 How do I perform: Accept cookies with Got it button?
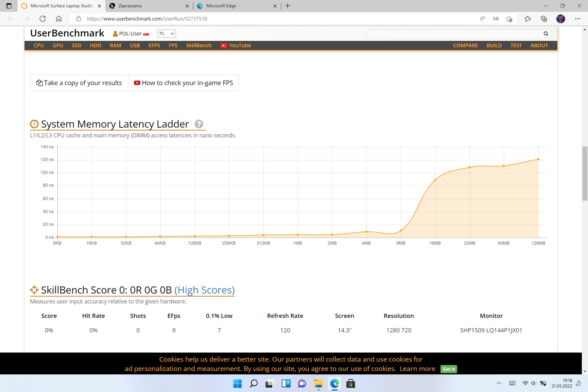pyautogui.click(x=448, y=369)
